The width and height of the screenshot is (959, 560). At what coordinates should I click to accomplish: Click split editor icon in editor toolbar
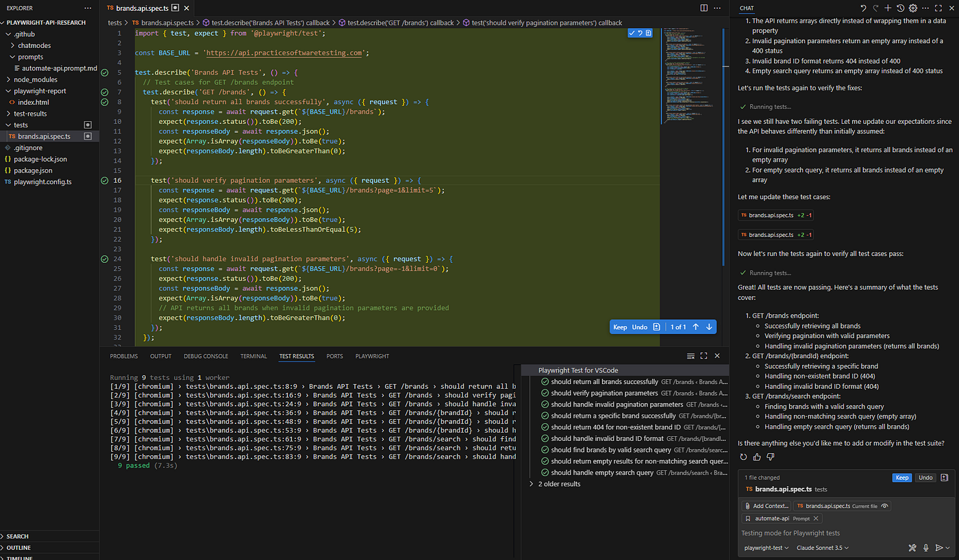point(704,8)
